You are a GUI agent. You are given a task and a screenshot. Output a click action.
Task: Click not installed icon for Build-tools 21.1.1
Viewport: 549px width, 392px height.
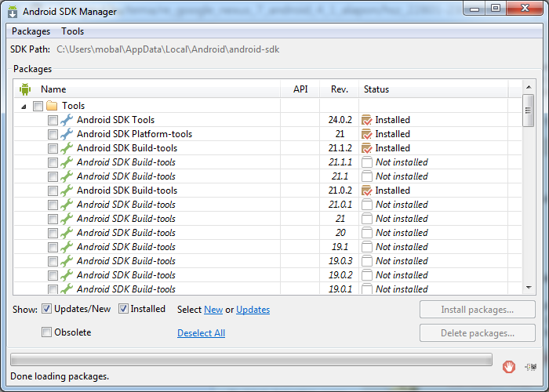[366, 162]
